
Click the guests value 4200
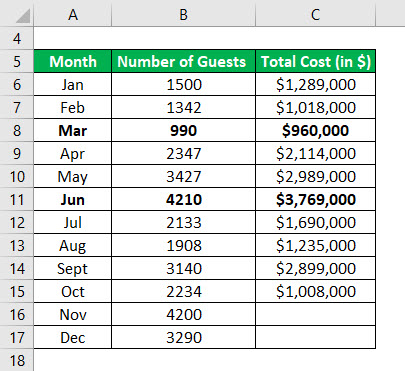183,314
